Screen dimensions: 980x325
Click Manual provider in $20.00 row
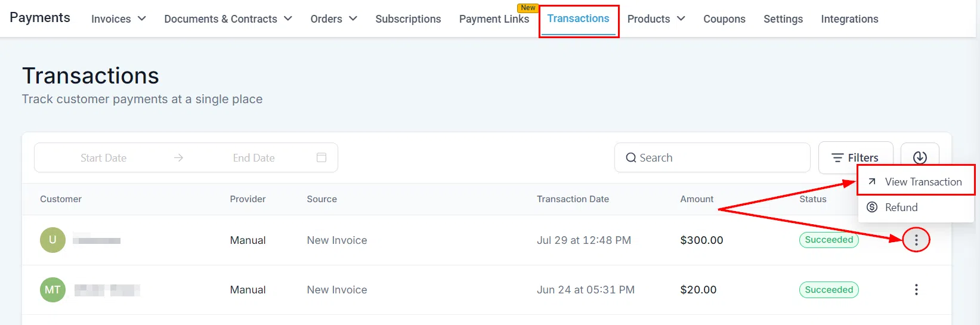248,290
